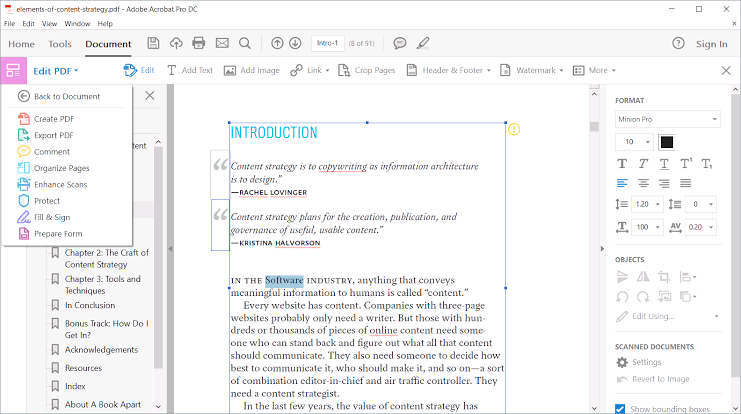Close the Edit PDF toolbar
Viewport: 741px width, 414px height.
[726, 71]
